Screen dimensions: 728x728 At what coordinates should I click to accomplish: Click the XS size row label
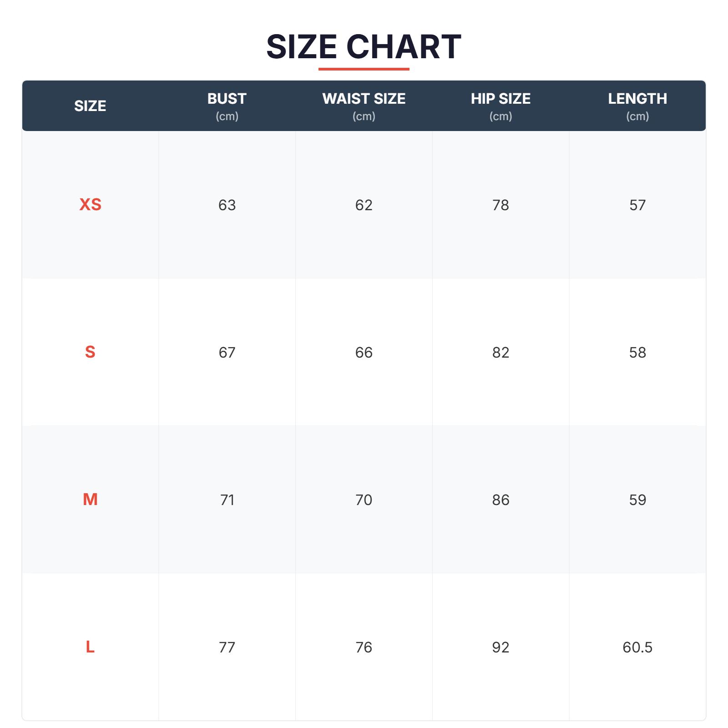pyautogui.click(x=90, y=205)
